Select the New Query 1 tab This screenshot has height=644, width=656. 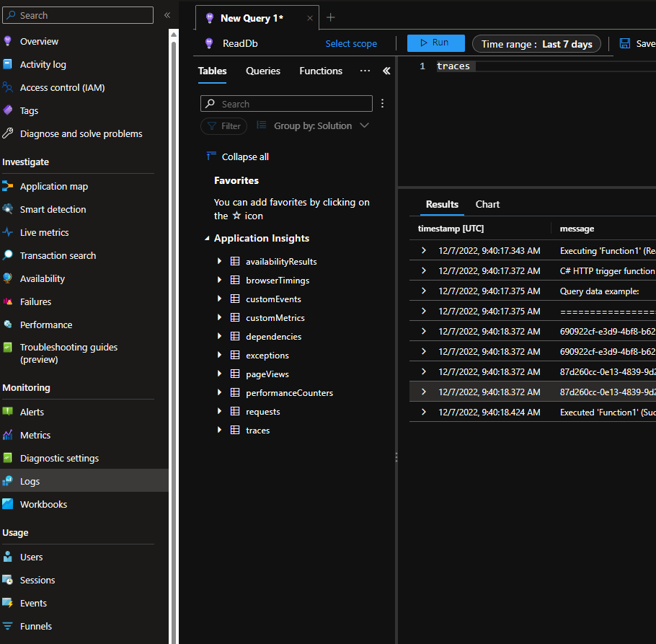coord(252,18)
